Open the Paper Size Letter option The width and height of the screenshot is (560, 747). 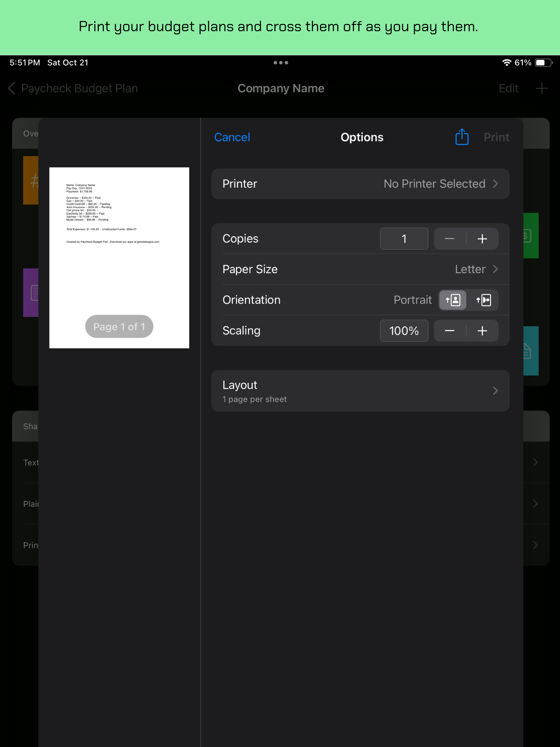coord(360,269)
